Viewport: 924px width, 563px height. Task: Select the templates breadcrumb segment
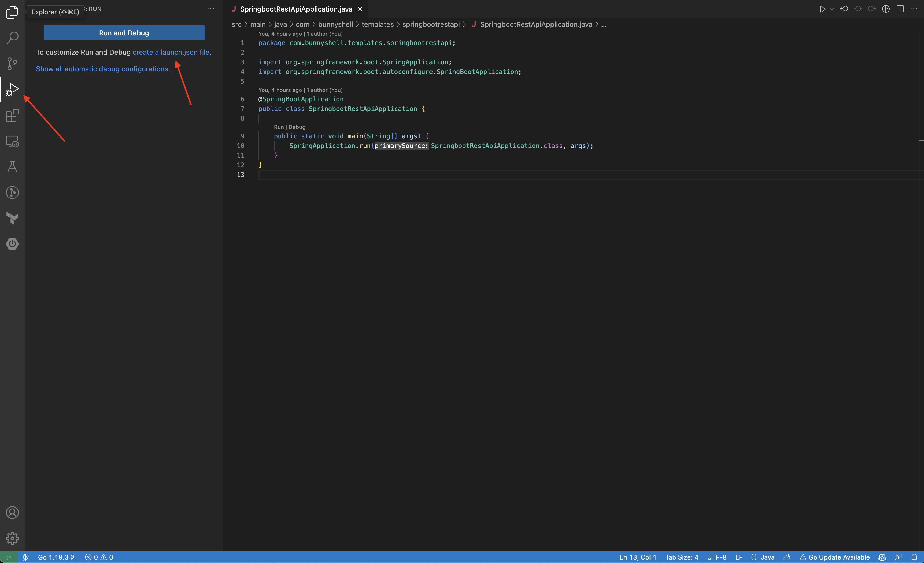(x=378, y=24)
